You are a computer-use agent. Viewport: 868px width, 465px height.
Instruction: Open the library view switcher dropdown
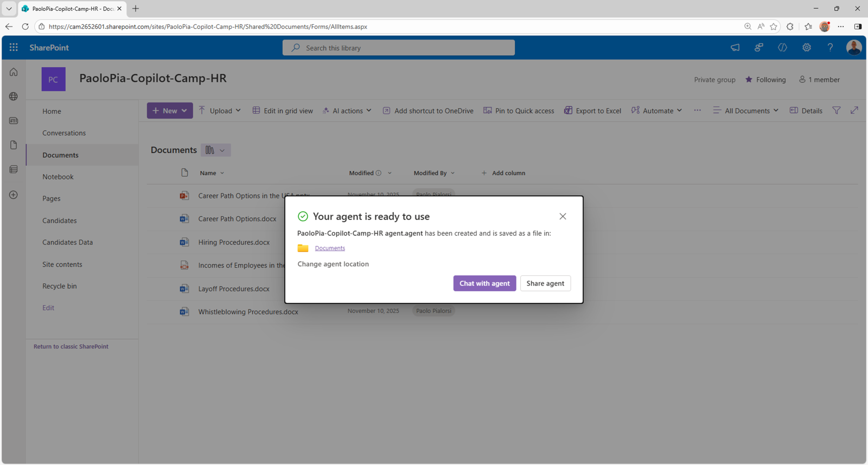216,150
